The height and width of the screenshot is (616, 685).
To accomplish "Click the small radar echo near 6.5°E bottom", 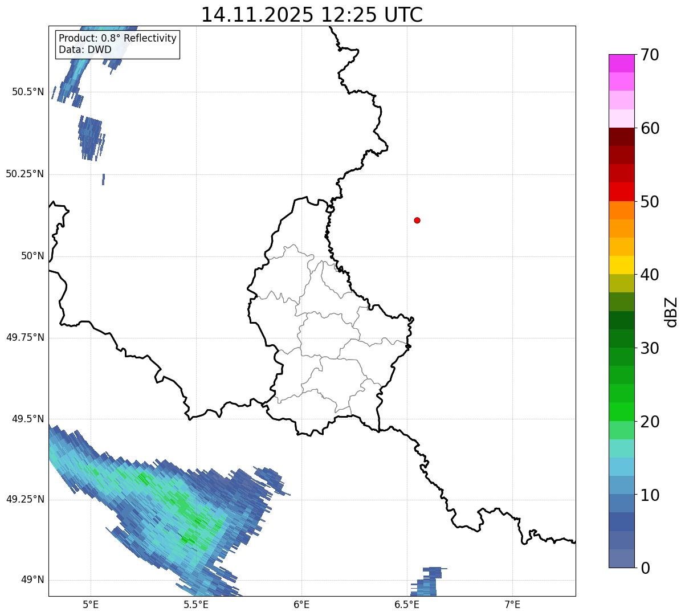I will [x=426, y=582].
